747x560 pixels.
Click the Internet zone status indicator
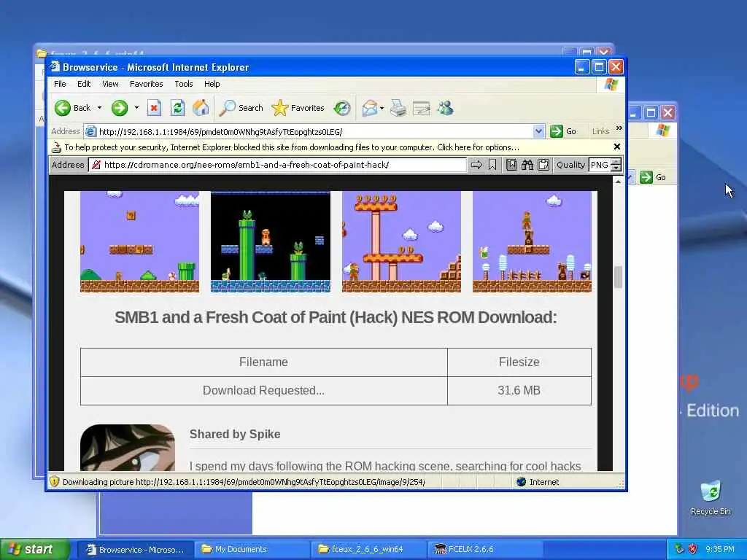tap(538, 482)
